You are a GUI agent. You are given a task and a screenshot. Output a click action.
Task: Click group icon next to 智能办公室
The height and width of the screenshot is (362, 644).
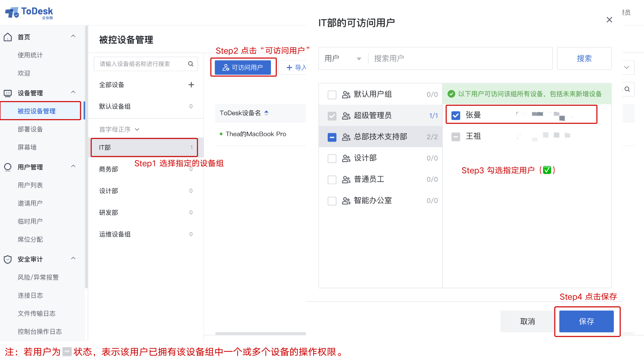point(346,201)
